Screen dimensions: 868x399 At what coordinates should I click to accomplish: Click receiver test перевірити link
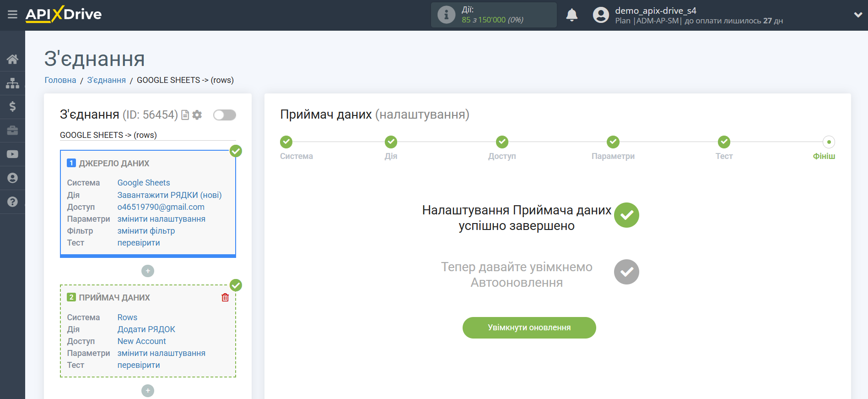pyautogui.click(x=139, y=365)
